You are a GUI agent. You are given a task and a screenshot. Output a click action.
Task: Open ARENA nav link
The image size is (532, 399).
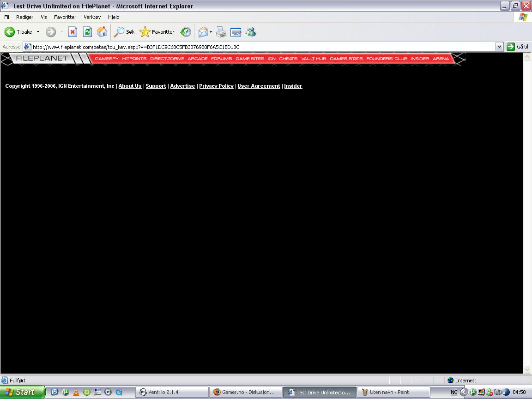[441, 59]
